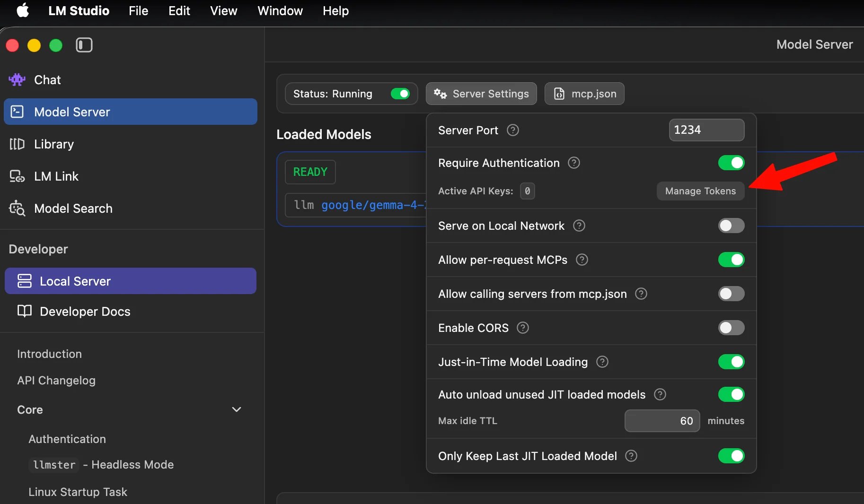
Task: Click the Server Port input field
Action: coord(706,130)
